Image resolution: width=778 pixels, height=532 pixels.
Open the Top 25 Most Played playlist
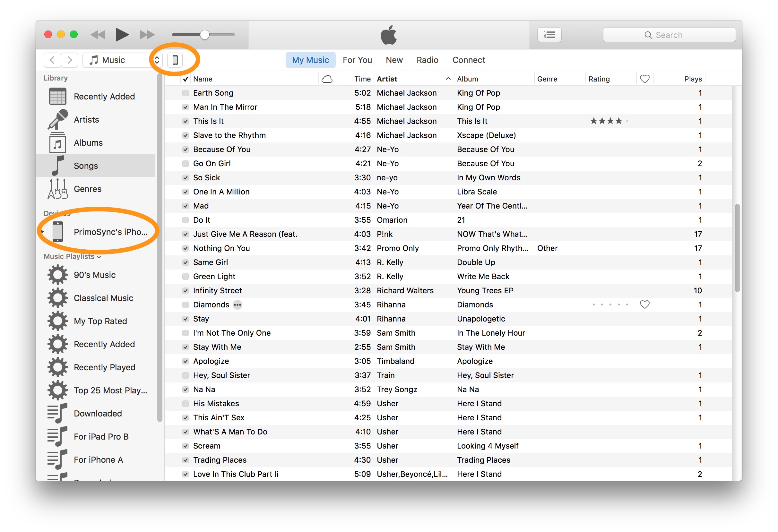[95, 390]
